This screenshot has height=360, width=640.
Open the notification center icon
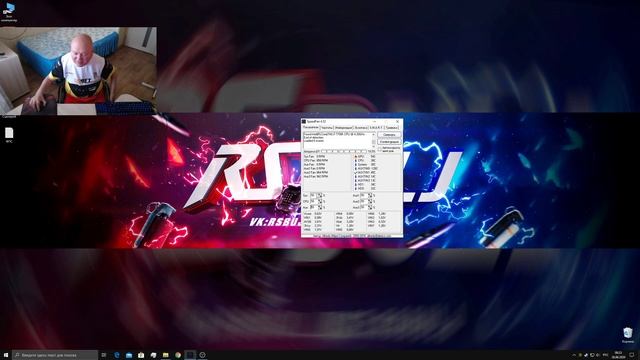[632, 355]
